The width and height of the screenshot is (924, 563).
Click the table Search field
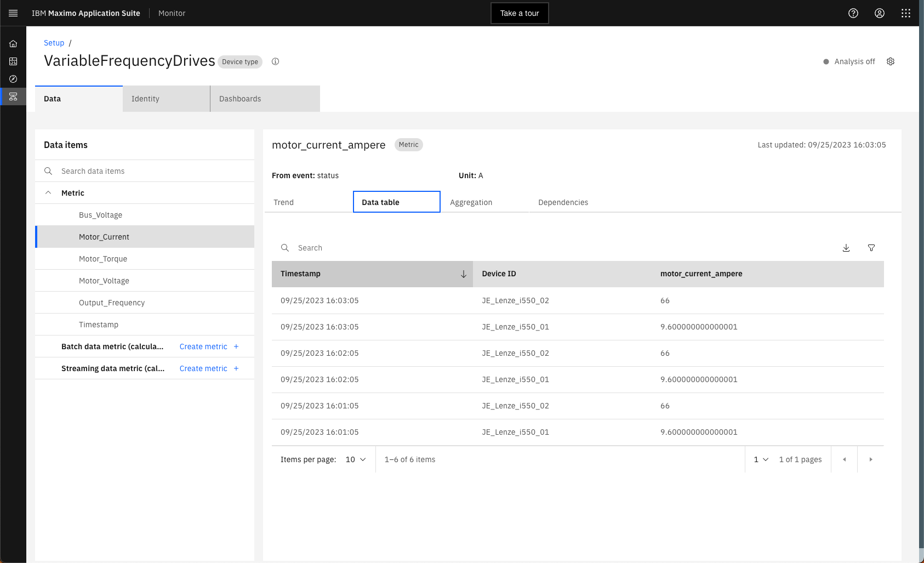[x=554, y=248]
